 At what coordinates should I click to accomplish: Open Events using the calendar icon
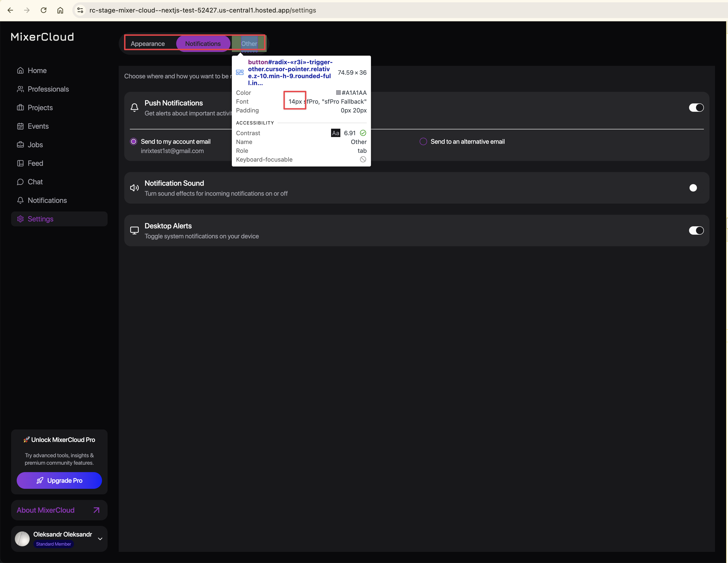pyautogui.click(x=20, y=126)
